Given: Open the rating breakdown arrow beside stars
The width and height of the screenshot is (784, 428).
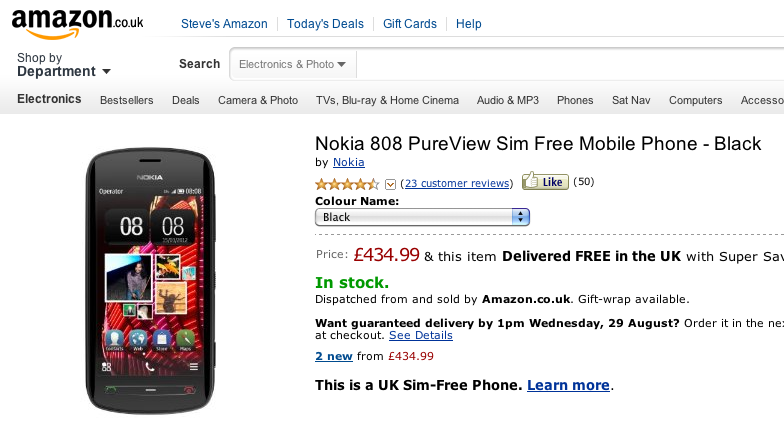Looking at the screenshot, I should (x=390, y=183).
